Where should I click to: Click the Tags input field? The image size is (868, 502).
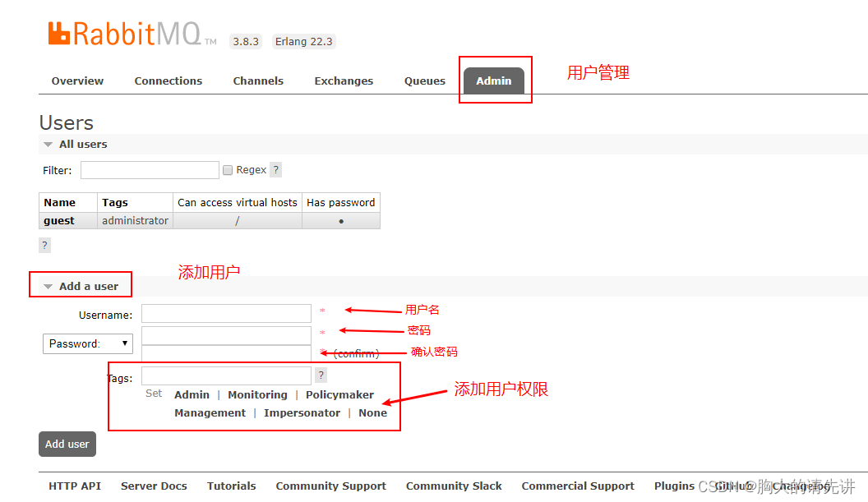pyautogui.click(x=226, y=375)
